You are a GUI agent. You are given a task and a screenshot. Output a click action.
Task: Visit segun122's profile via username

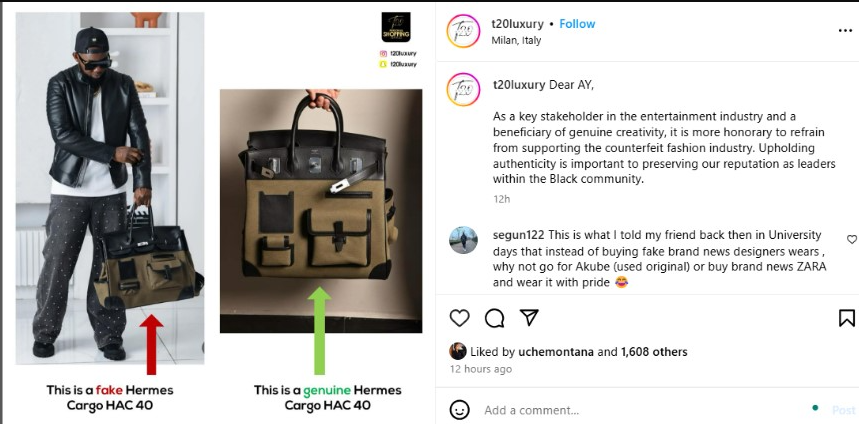pos(518,235)
